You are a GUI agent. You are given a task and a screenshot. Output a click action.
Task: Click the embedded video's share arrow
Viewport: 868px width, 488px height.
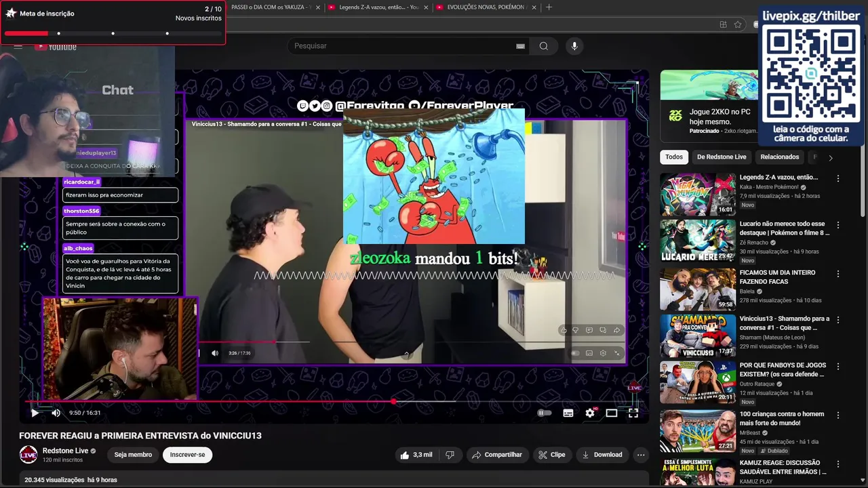coord(616,330)
